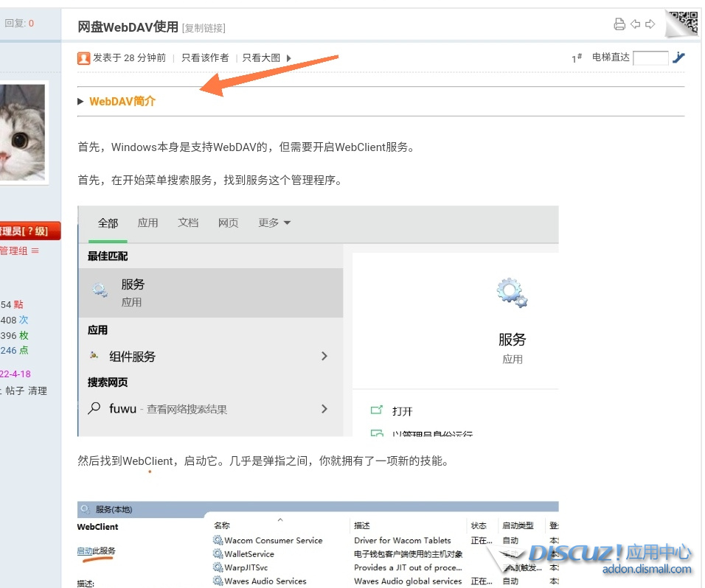Select the 服务 best match result
This screenshot has height=588, width=705.
point(210,293)
